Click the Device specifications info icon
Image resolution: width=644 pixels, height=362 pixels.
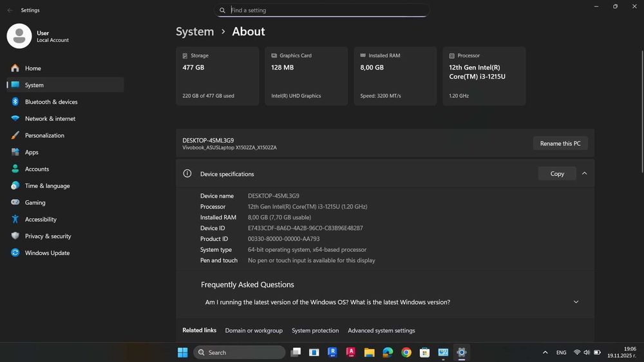187,173
